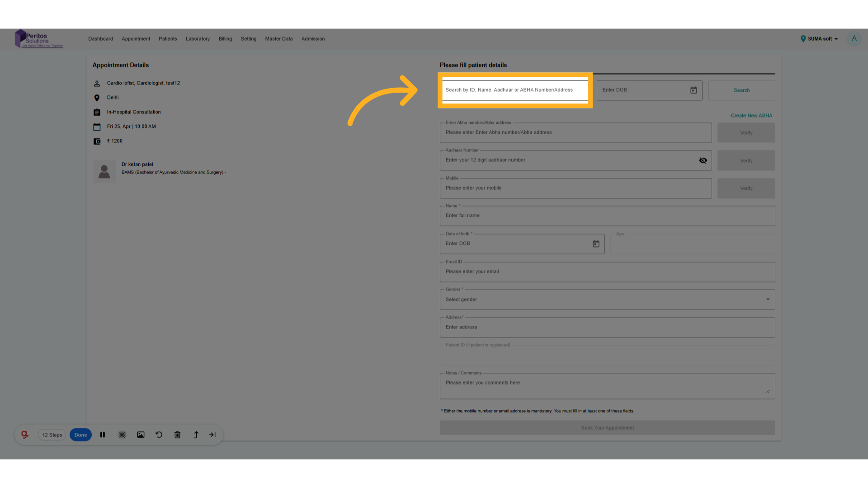Open calendar for Date of birth field
This screenshot has width=868, height=488.
coord(596,244)
